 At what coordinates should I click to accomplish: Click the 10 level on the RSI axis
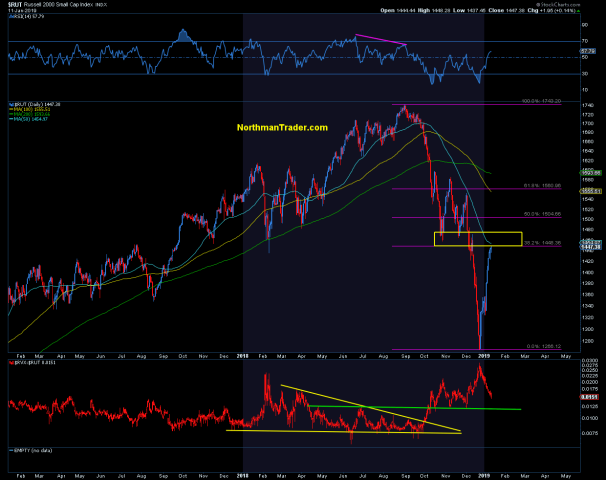point(585,90)
